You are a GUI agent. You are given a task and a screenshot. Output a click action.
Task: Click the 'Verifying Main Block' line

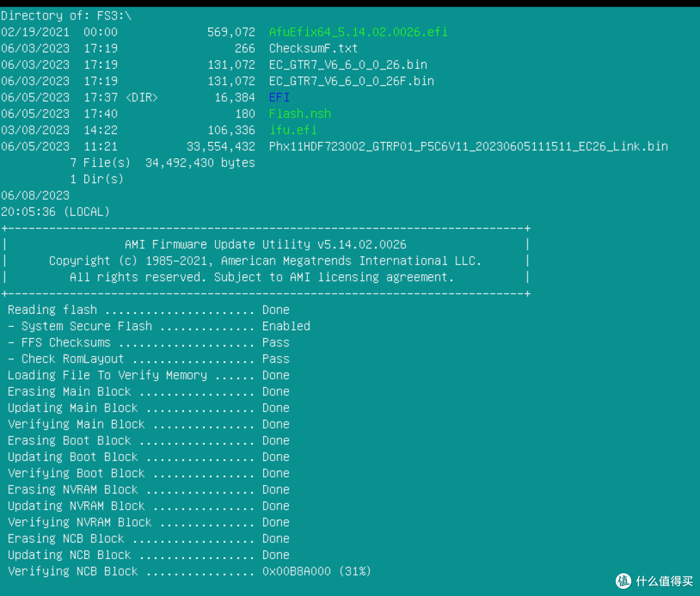tap(148, 424)
